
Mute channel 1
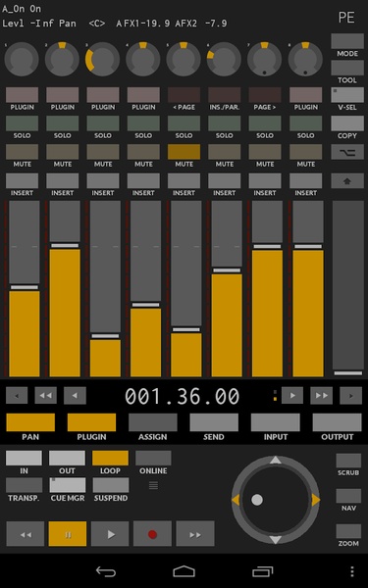click(x=22, y=152)
